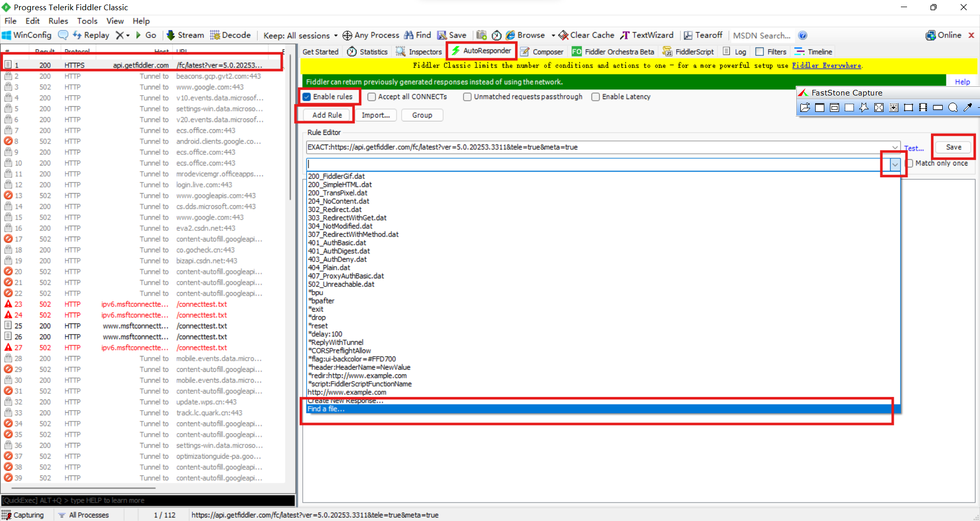Image resolution: width=980 pixels, height=521 pixels.
Task: Click the Remove (X) sessions icon
Action: (x=119, y=35)
